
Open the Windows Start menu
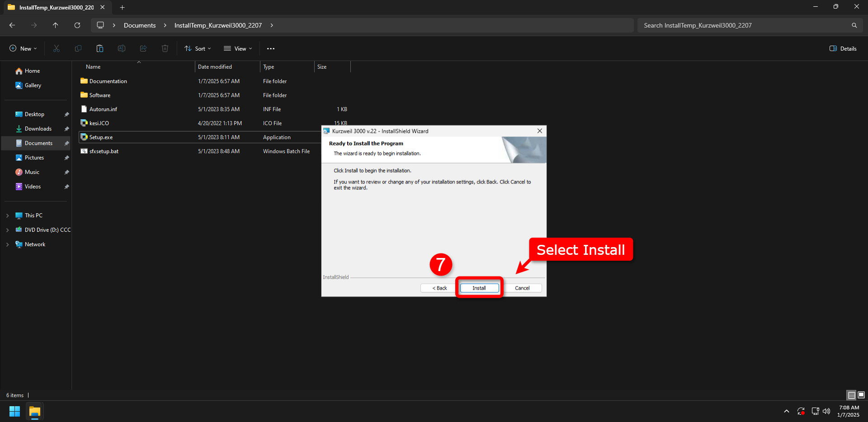tap(14, 412)
